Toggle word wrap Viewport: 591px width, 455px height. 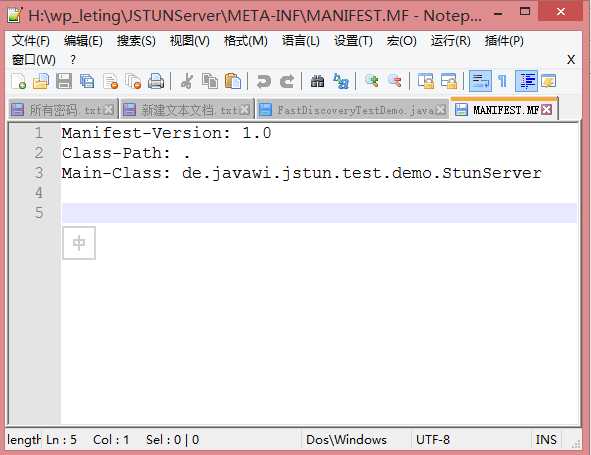(x=480, y=81)
